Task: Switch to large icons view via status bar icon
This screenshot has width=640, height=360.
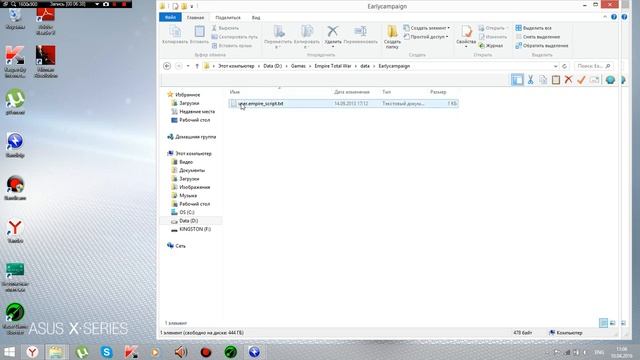Action: tap(613, 323)
